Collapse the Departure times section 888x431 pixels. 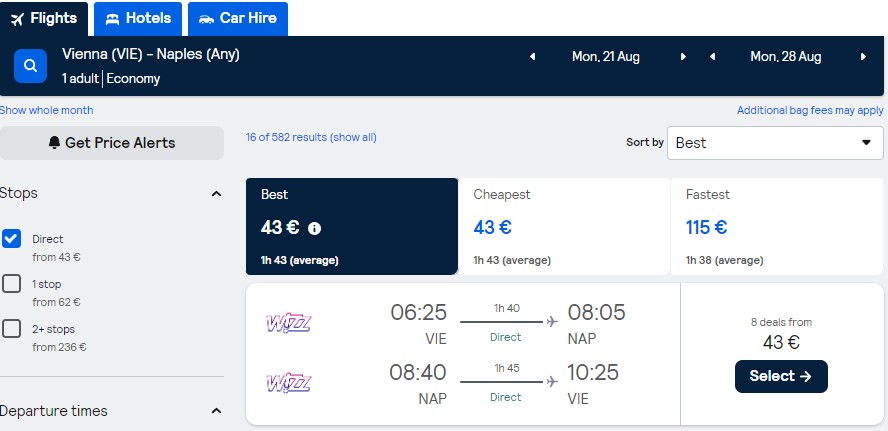[x=216, y=411]
